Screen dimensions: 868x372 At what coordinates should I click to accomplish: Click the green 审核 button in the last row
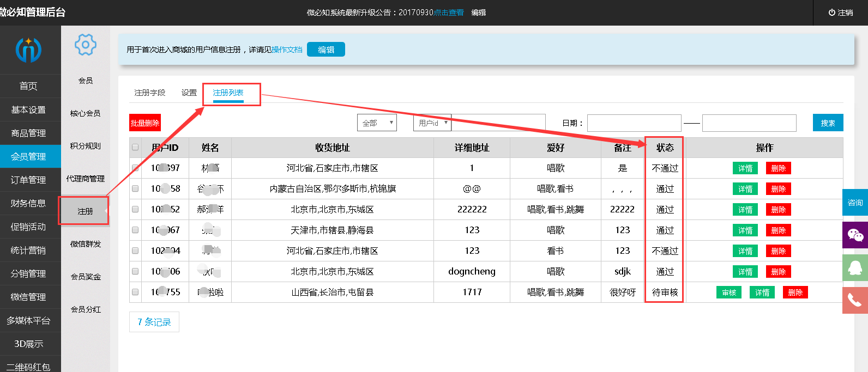tap(729, 292)
